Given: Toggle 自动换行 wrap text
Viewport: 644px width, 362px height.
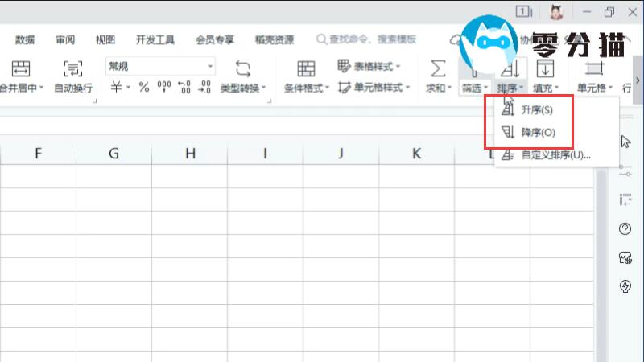Looking at the screenshot, I should [72, 68].
